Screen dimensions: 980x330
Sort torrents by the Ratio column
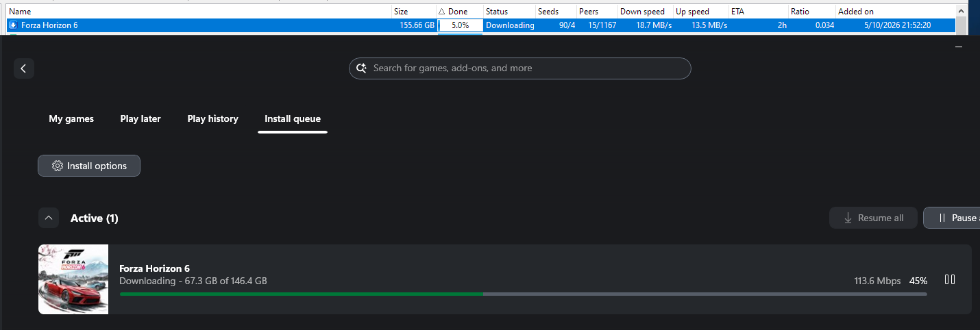811,12
